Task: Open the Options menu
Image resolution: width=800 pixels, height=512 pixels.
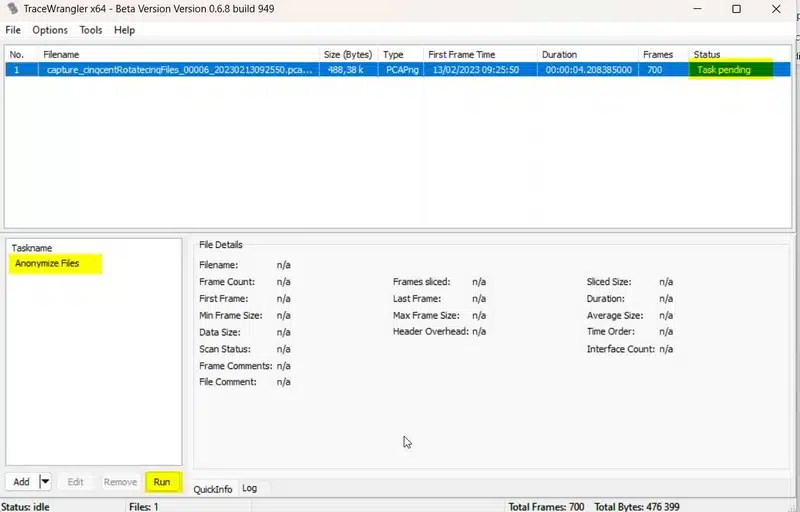Action: click(x=50, y=30)
